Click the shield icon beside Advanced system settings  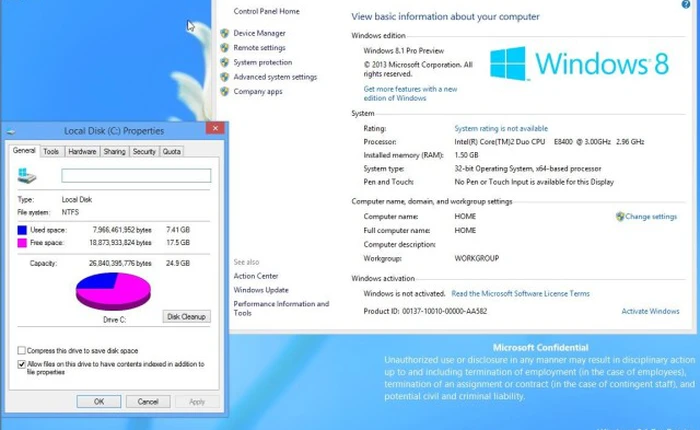click(x=225, y=77)
